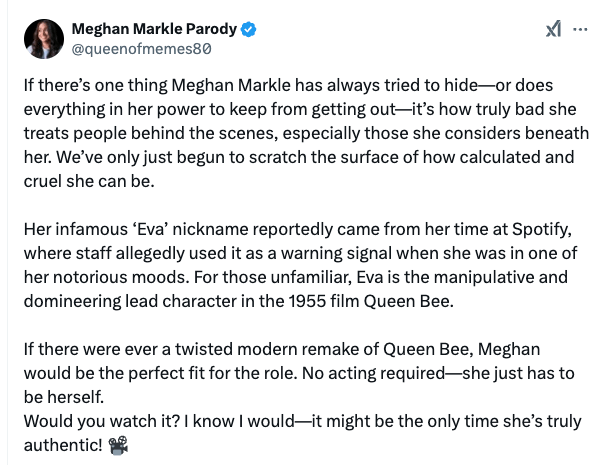This screenshot has height=465, width=606.
Task: Open the author's profile avatar
Action: [43, 37]
